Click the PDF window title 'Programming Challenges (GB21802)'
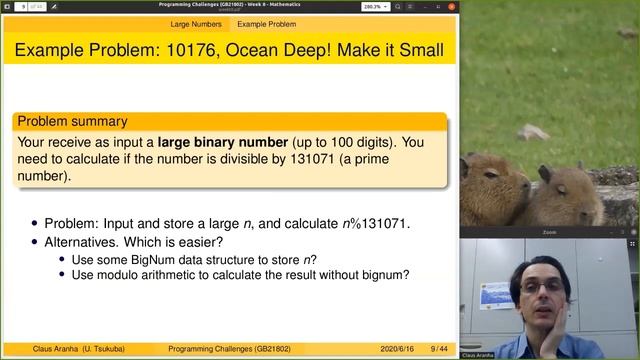 229,4
